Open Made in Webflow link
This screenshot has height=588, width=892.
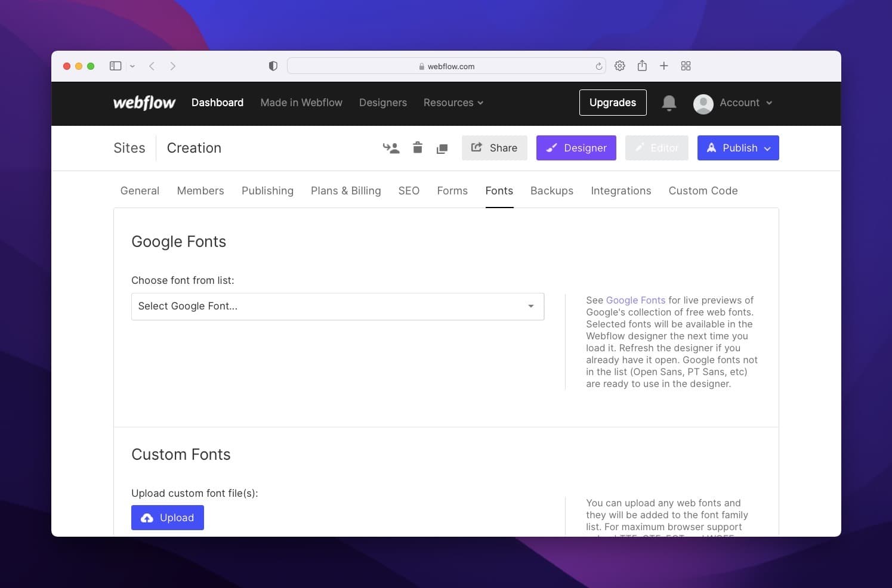(301, 103)
